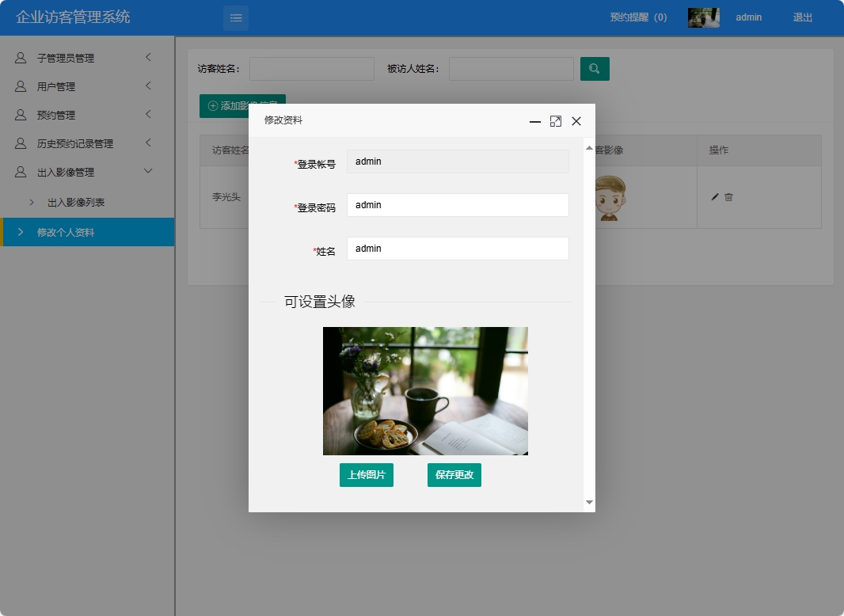
Task: Click the 访客姓名 input field
Action: 311,69
